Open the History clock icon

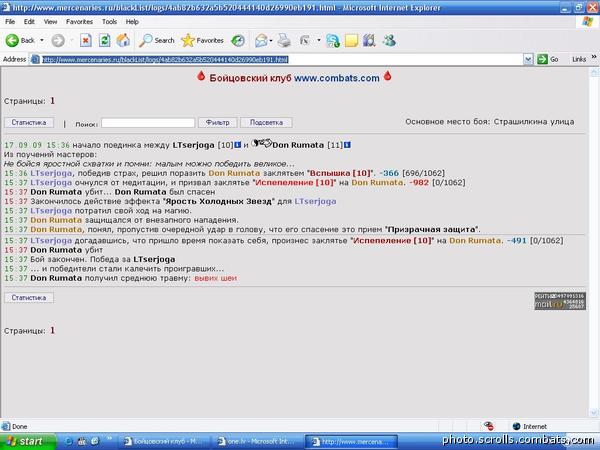click(x=238, y=40)
